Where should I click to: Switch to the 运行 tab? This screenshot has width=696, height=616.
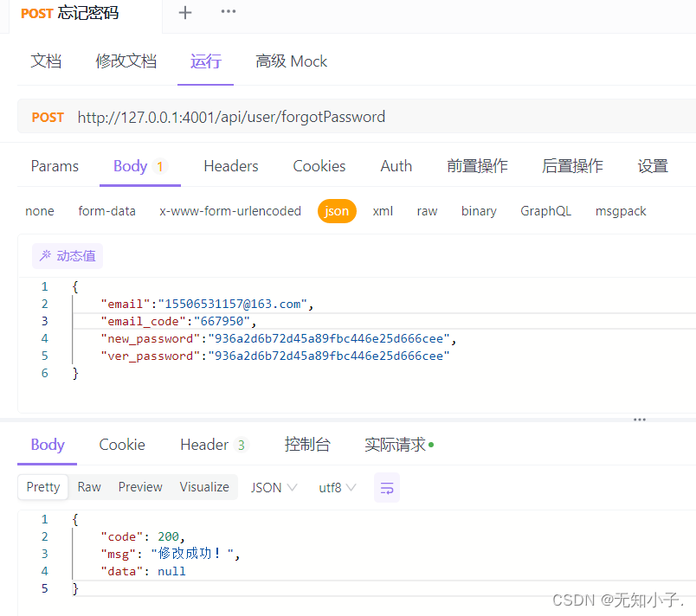click(205, 61)
